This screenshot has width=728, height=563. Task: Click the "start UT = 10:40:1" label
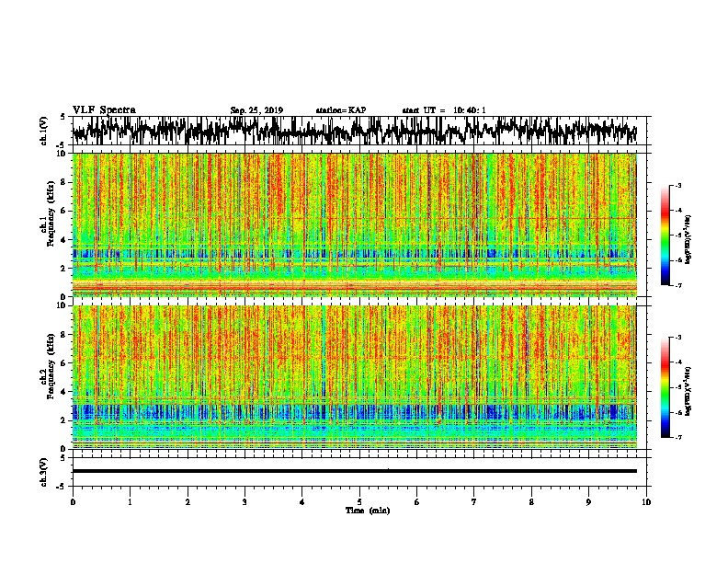(x=444, y=110)
